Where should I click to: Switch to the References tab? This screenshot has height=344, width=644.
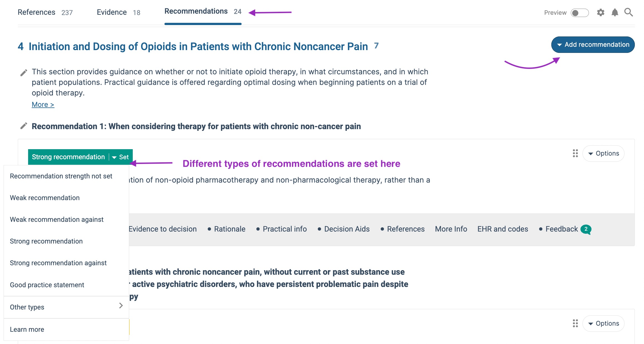[45, 13]
